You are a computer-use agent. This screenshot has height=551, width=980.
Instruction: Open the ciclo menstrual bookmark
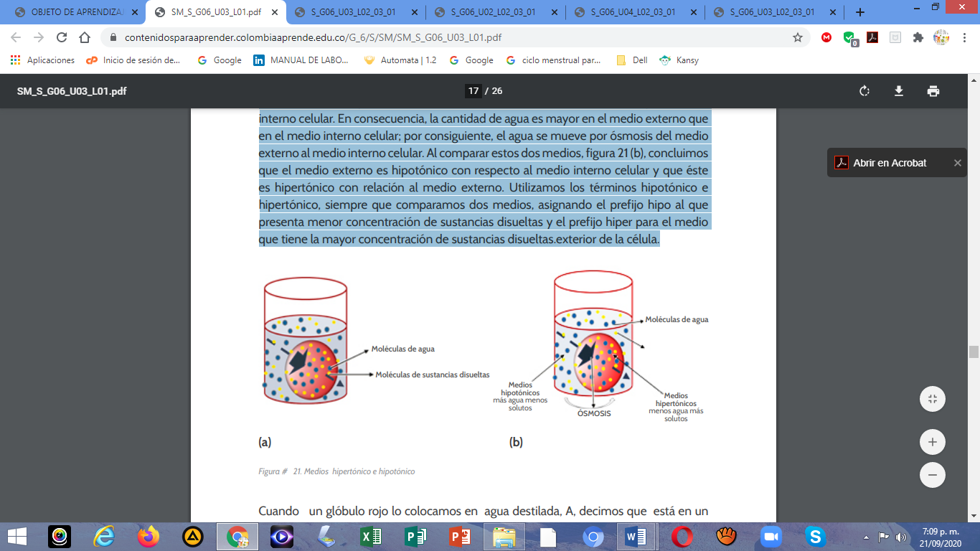click(553, 60)
